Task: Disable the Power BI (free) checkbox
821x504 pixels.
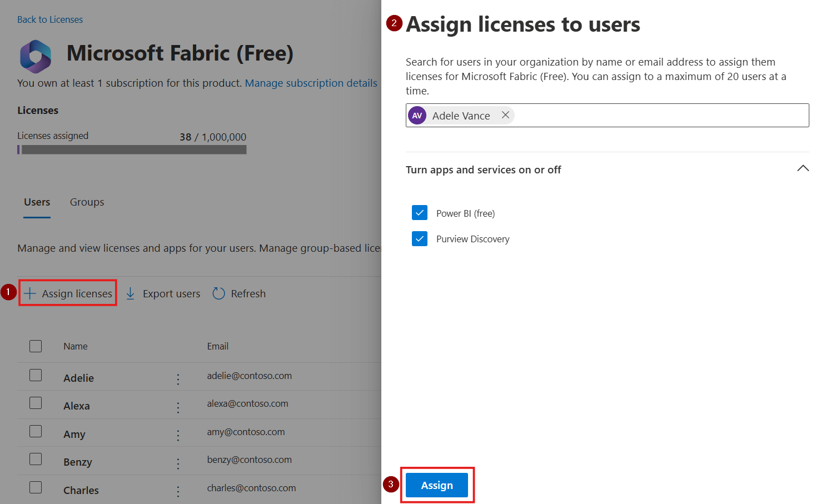Action: (x=420, y=212)
